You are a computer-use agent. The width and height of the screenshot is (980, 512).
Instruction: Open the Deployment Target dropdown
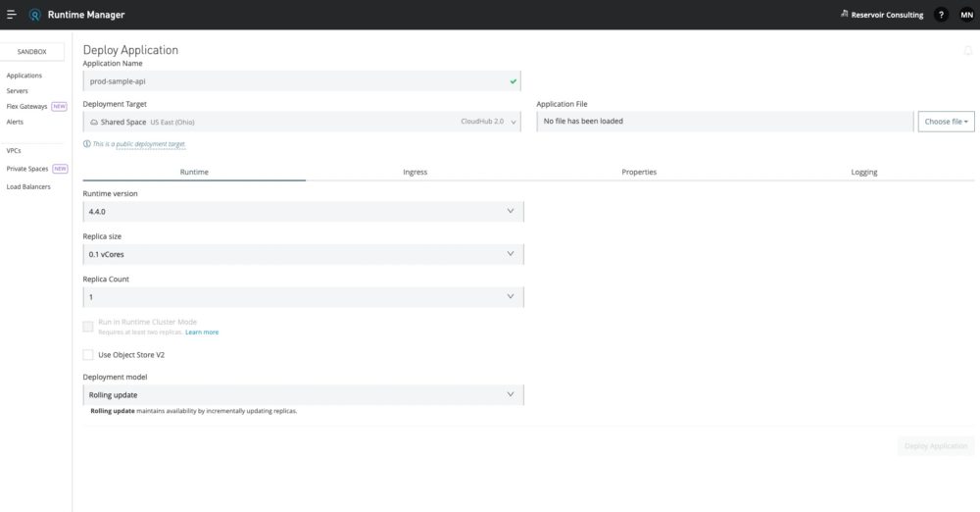coord(302,122)
